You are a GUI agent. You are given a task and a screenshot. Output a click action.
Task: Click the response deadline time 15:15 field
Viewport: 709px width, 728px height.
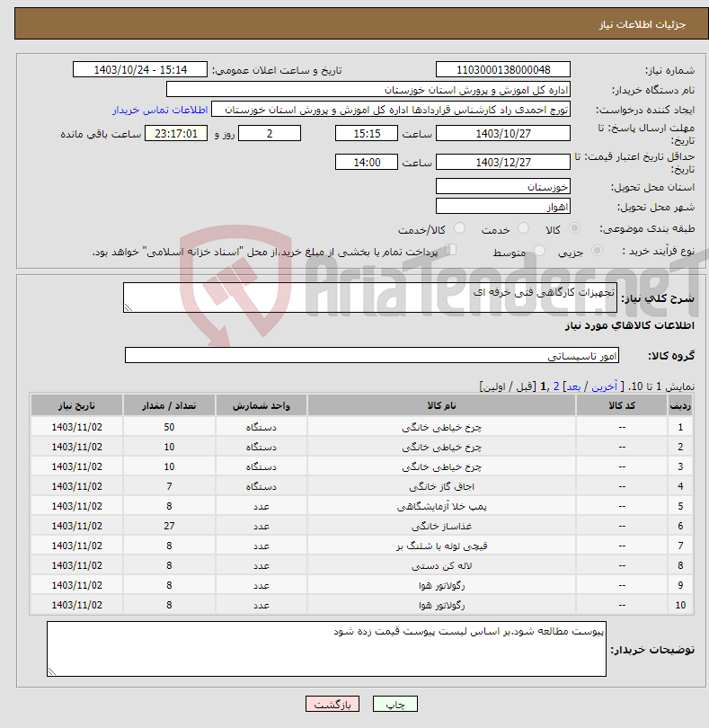tap(367, 133)
